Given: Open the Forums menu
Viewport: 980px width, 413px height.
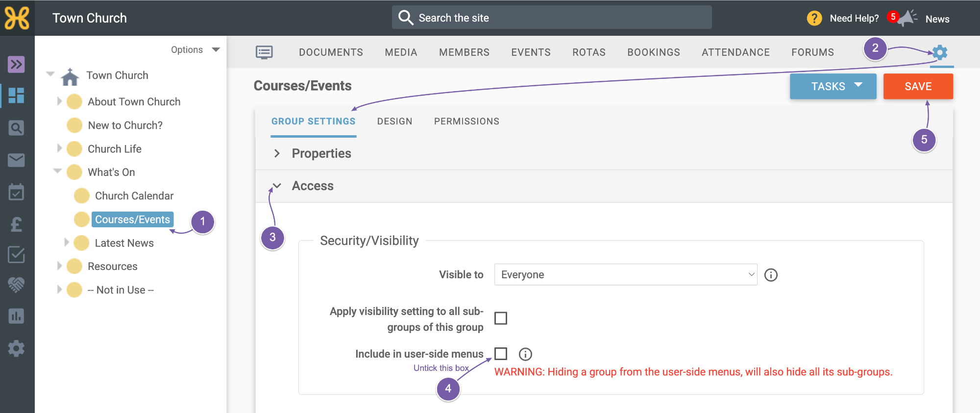Looking at the screenshot, I should [813, 52].
